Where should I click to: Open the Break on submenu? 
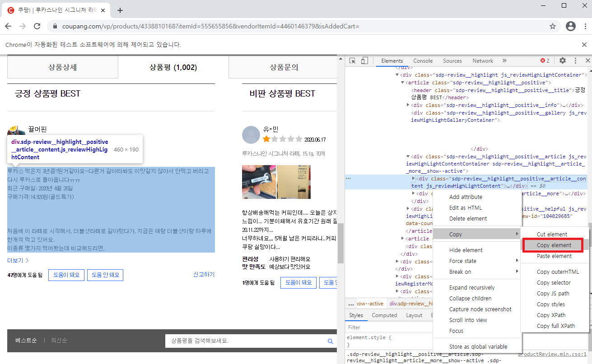[x=476, y=272]
